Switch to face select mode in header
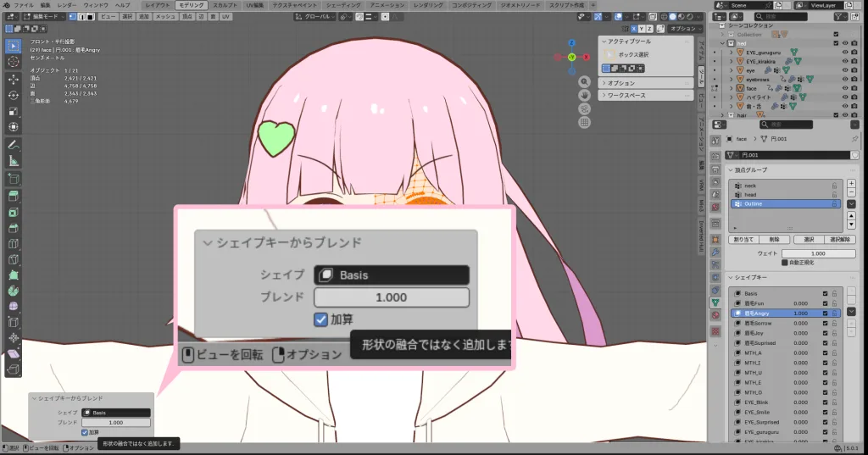868x455 pixels. coord(91,17)
